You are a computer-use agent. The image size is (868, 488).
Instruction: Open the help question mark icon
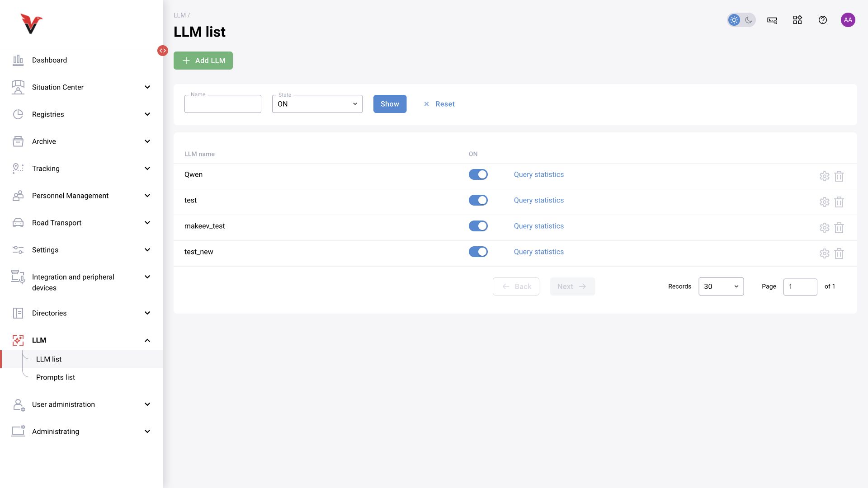[823, 20]
